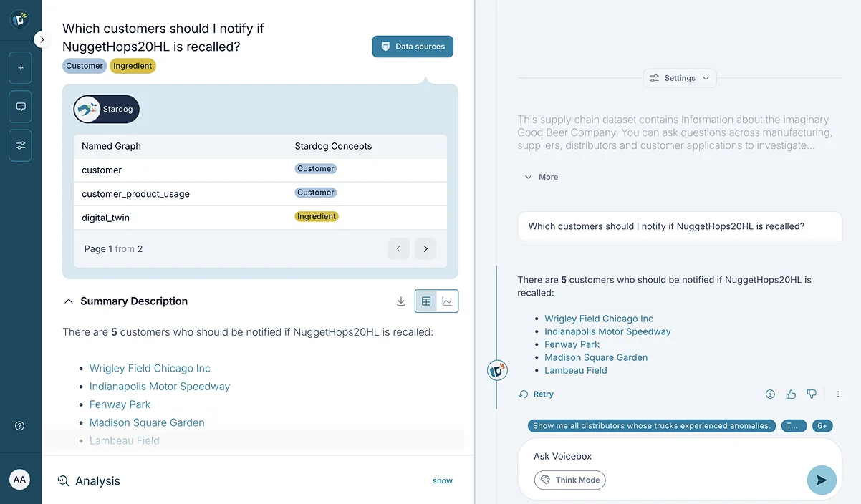861x504 pixels.
Task: Go to next page of Named Graph results
Action: [x=425, y=248]
